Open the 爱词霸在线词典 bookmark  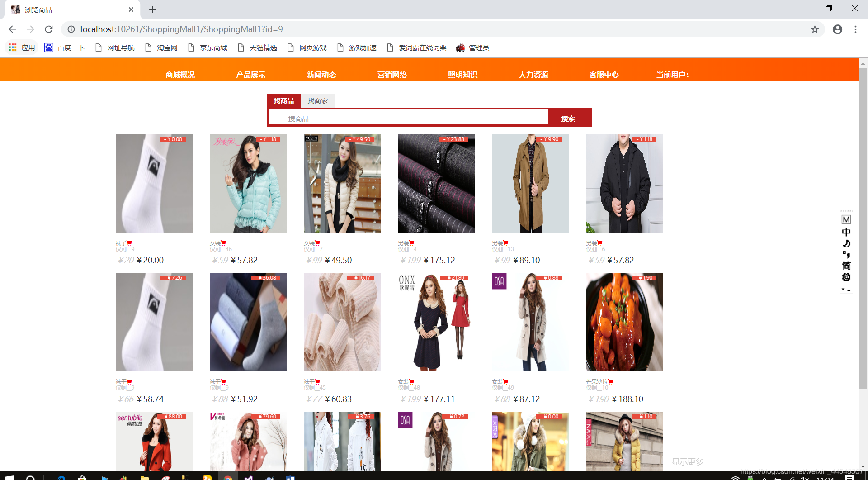click(x=416, y=48)
